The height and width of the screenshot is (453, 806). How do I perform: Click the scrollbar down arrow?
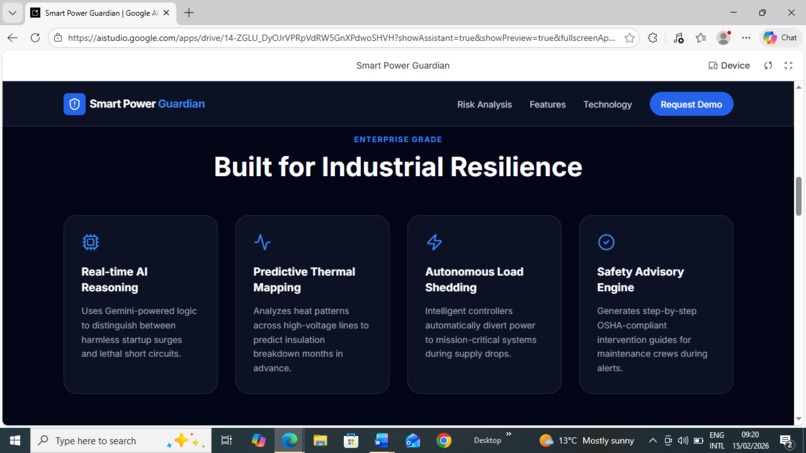pos(798,419)
